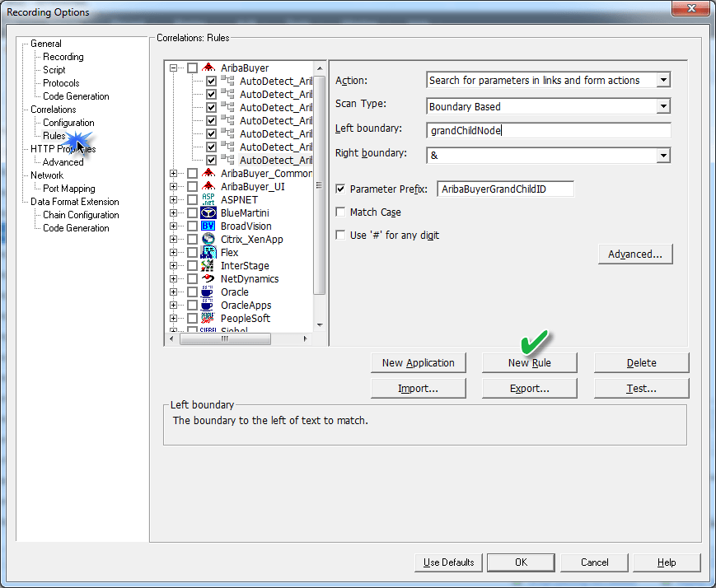
Task: Expand the PeopleSoft tree node
Action: pos(174,318)
